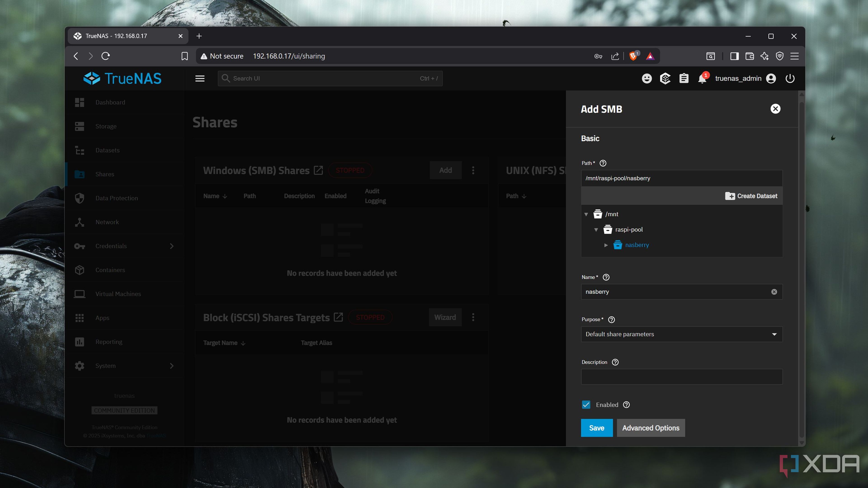Open Data Protection in sidebar
Image resolution: width=868 pixels, height=488 pixels.
[x=125, y=198]
